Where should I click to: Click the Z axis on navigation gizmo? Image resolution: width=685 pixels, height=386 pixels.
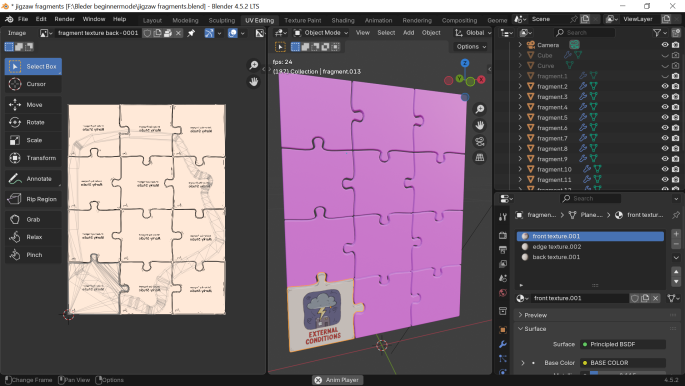click(465, 63)
